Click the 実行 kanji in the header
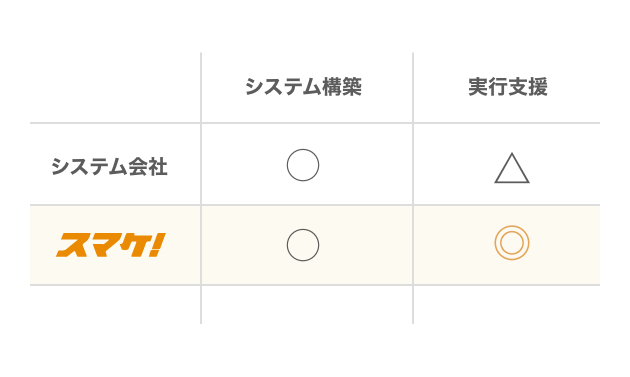Screen dimensions: 630x377 pyautogui.click(x=488, y=87)
